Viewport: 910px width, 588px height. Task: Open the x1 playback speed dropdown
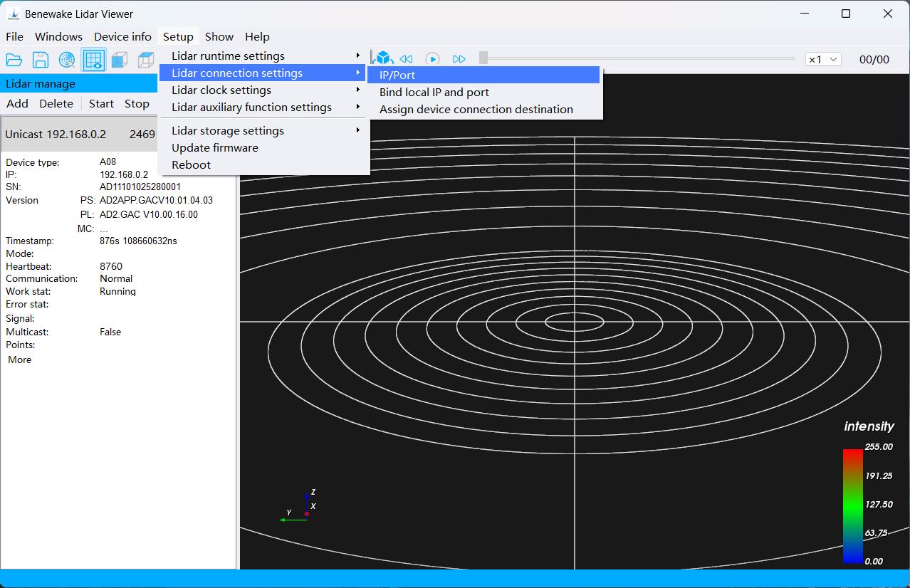click(823, 60)
